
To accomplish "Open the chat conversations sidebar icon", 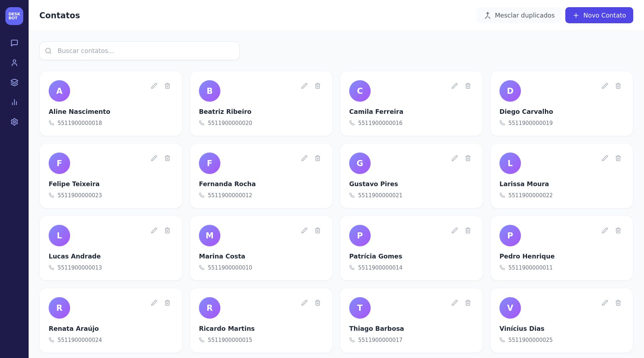I will click(14, 43).
